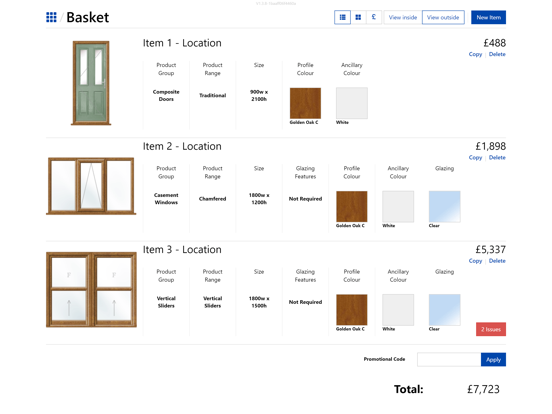
Task: Click the £488 price
Action: point(494,43)
